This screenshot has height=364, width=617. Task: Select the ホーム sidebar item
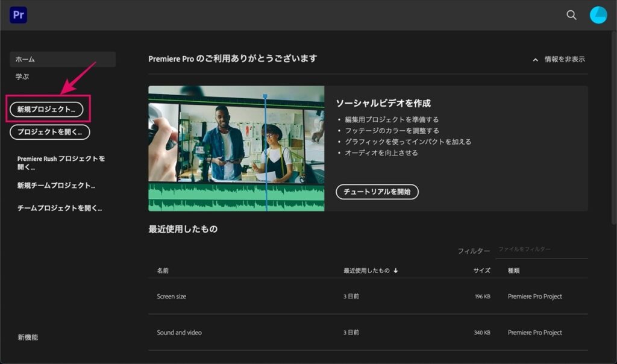pos(63,60)
